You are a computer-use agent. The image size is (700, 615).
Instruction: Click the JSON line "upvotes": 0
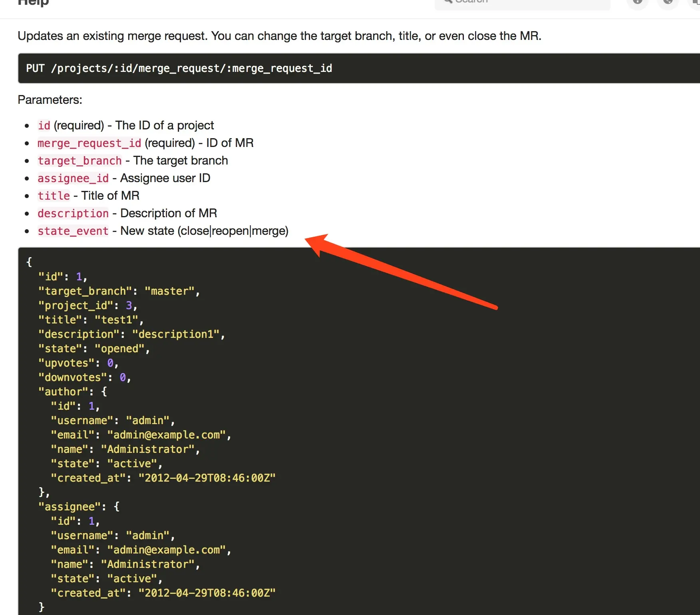click(79, 363)
